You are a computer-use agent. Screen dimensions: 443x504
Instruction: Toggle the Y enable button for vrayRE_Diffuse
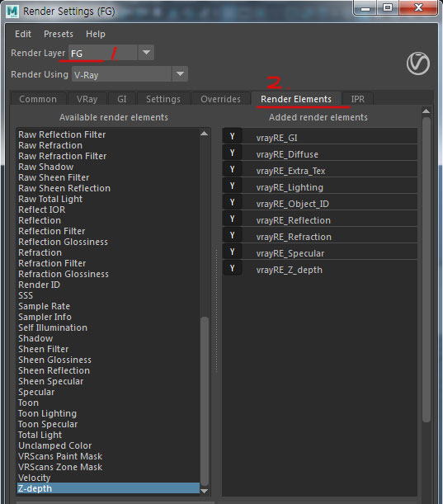[x=232, y=153]
